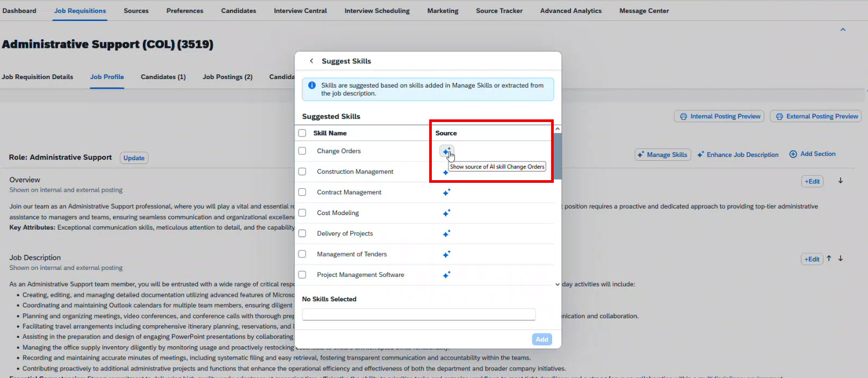The width and height of the screenshot is (868, 378).
Task: Select the Construction Management checkbox
Action: point(302,172)
